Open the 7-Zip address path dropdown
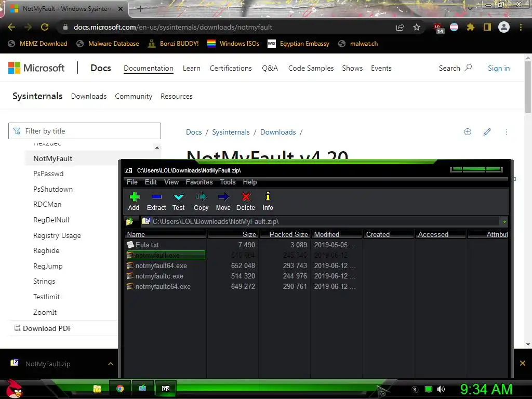The height and width of the screenshot is (399, 532). click(x=504, y=222)
